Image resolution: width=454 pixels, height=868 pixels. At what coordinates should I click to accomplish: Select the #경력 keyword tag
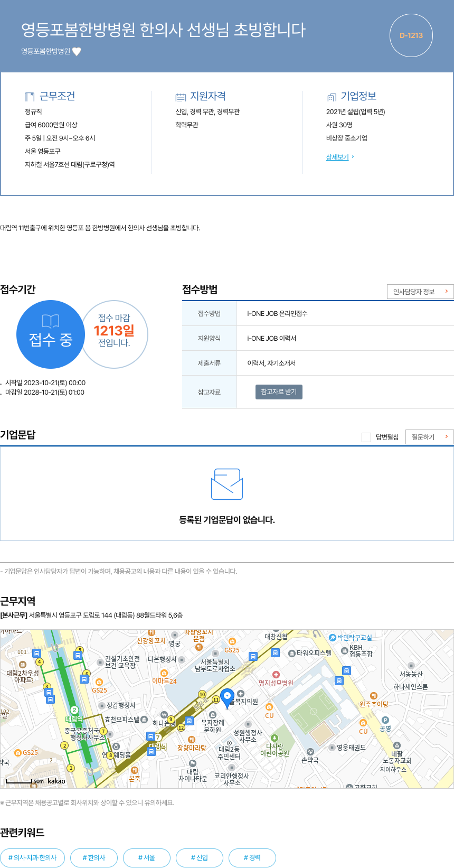pos(252,858)
